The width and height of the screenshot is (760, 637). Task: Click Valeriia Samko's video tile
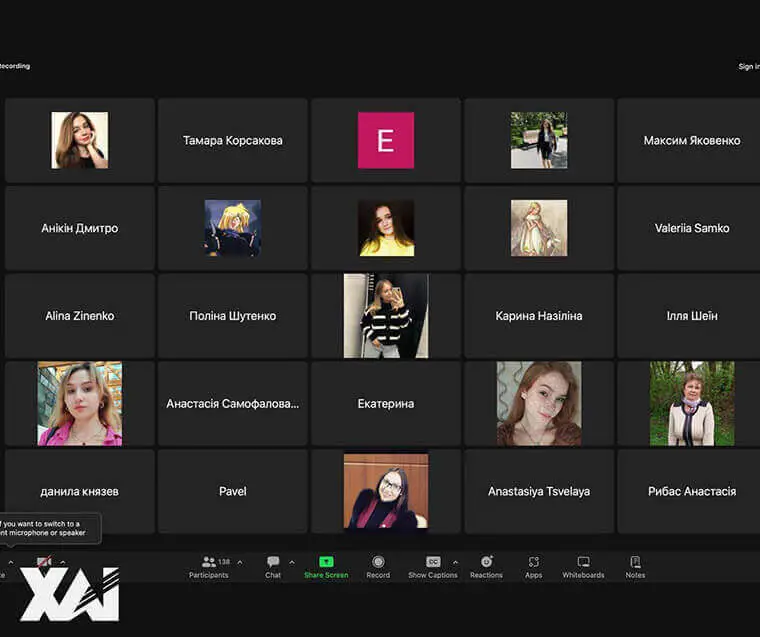(691, 228)
